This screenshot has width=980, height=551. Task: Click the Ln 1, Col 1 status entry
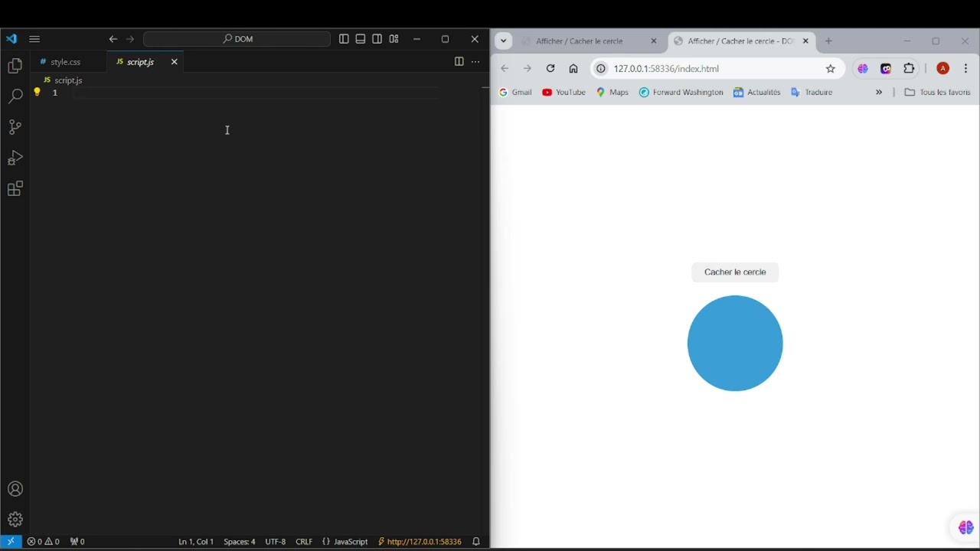196,542
